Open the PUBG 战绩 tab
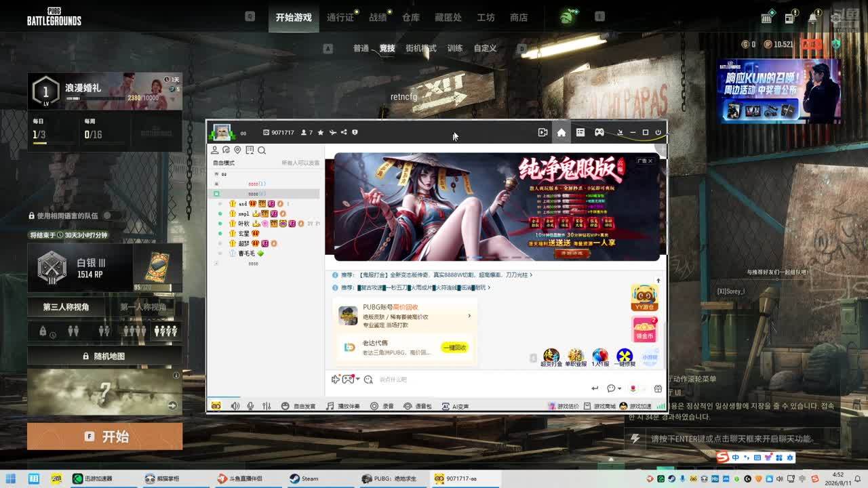The width and height of the screenshot is (868, 488). point(378,18)
